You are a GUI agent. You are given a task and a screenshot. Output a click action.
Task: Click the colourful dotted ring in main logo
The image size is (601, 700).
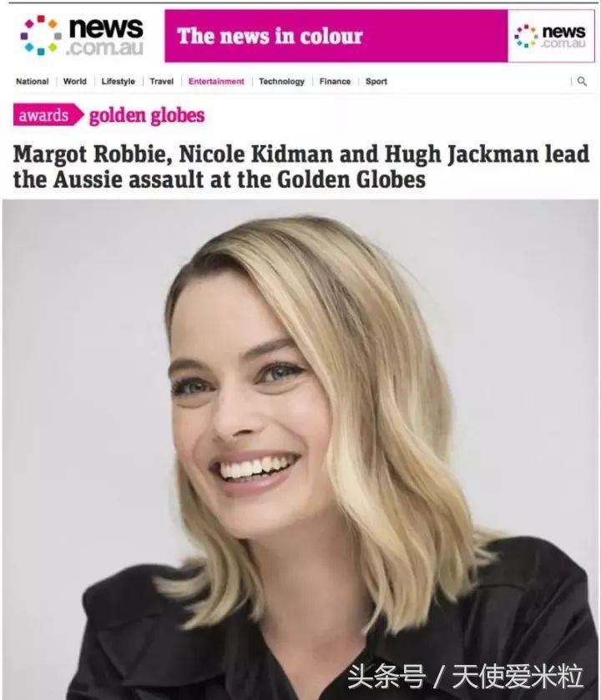pos(41,36)
